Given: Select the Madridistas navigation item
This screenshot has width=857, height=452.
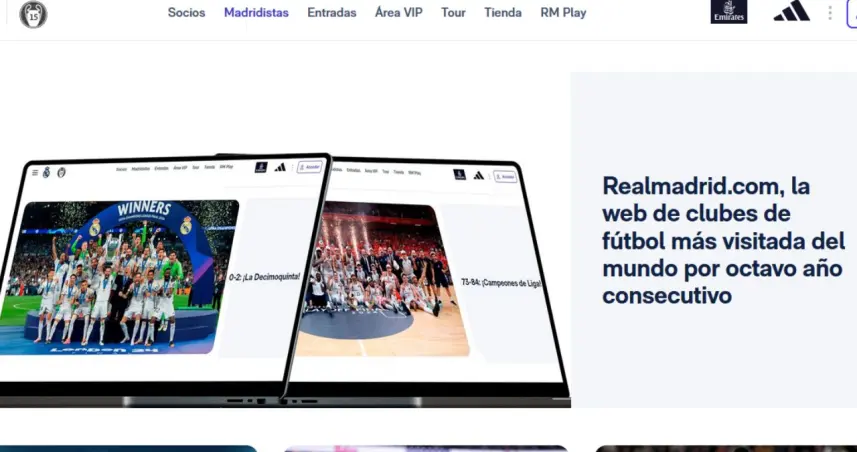Looking at the screenshot, I should (x=256, y=13).
